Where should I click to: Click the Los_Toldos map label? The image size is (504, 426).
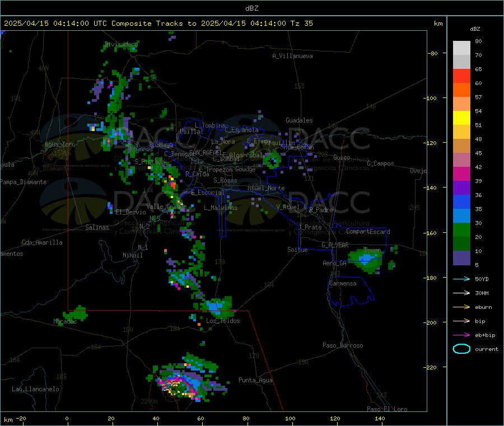point(223,321)
